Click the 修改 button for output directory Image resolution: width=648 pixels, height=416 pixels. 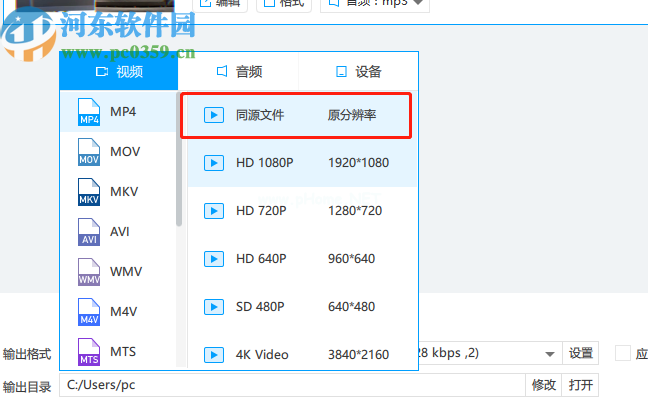[x=544, y=385]
